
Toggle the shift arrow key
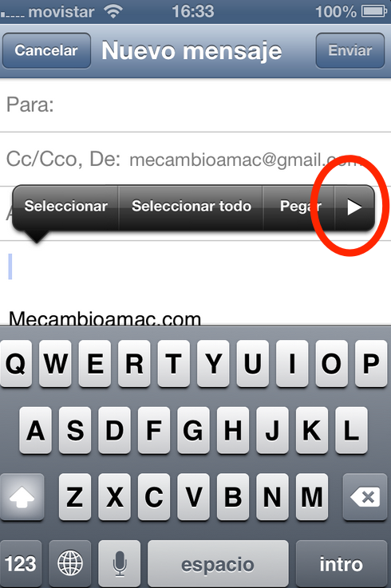[x=22, y=497]
